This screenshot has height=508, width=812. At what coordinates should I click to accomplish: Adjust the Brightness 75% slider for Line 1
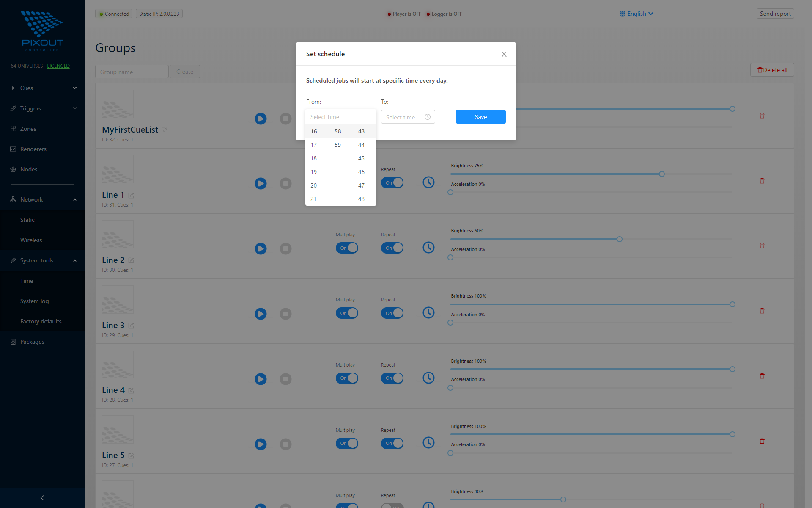coord(661,174)
